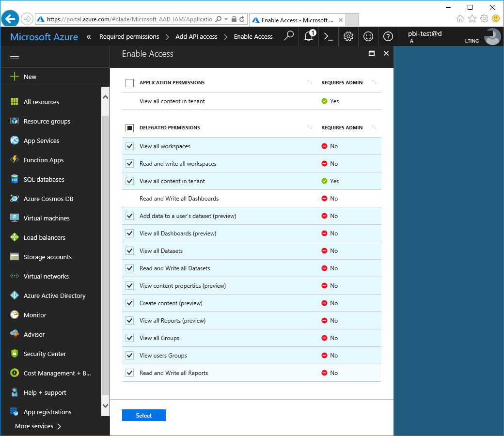Uncheck View all Datasets permission
504x436 pixels.
pos(129,250)
